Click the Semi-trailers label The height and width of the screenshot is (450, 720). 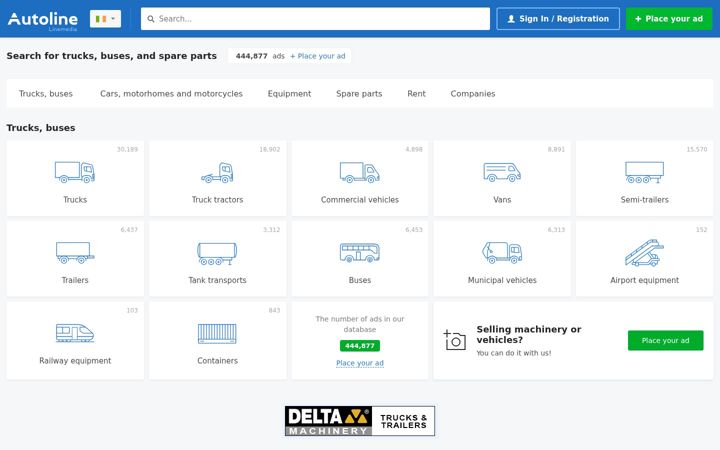(x=644, y=200)
